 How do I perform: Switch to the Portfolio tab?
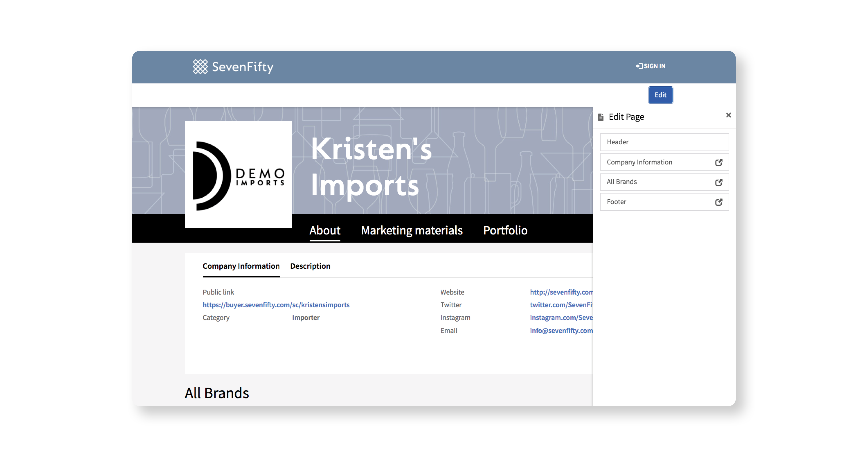[505, 231]
